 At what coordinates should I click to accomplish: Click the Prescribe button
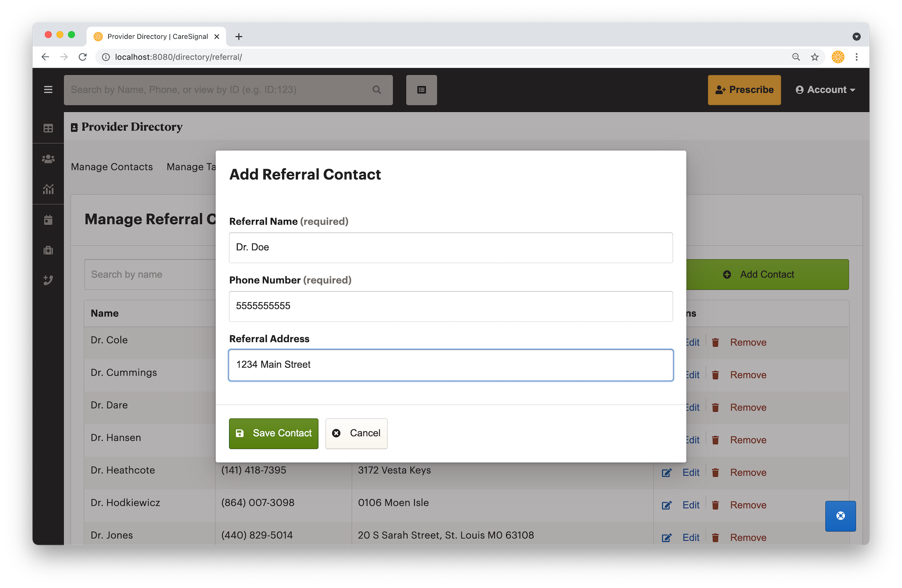744,90
